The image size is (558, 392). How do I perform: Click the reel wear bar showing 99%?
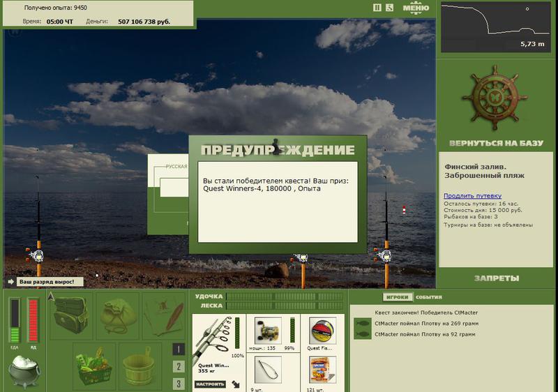click(292, 329)
